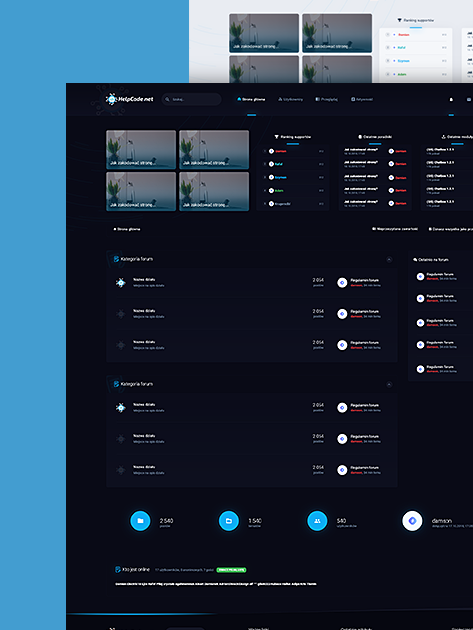Open the active board icon in first category
Viewport: 473px width, 630px height.
point(121,282)
